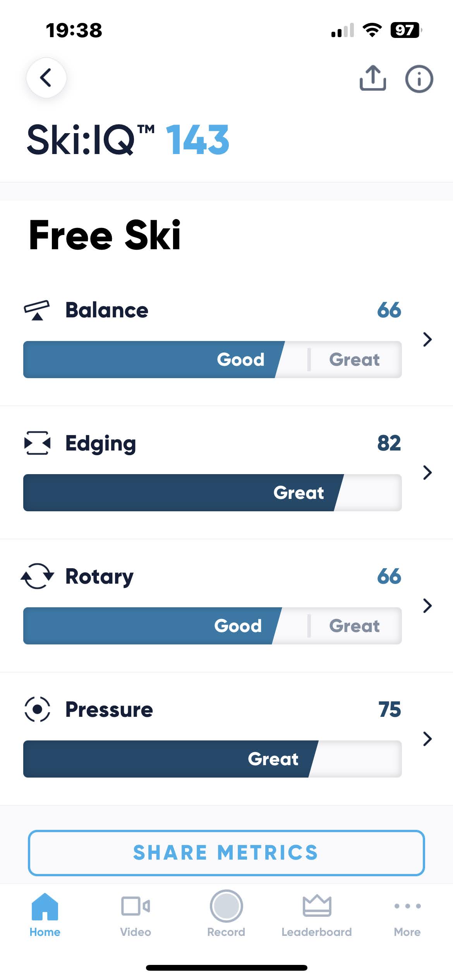Tap the Edging arrows icon

pos(37,443)
